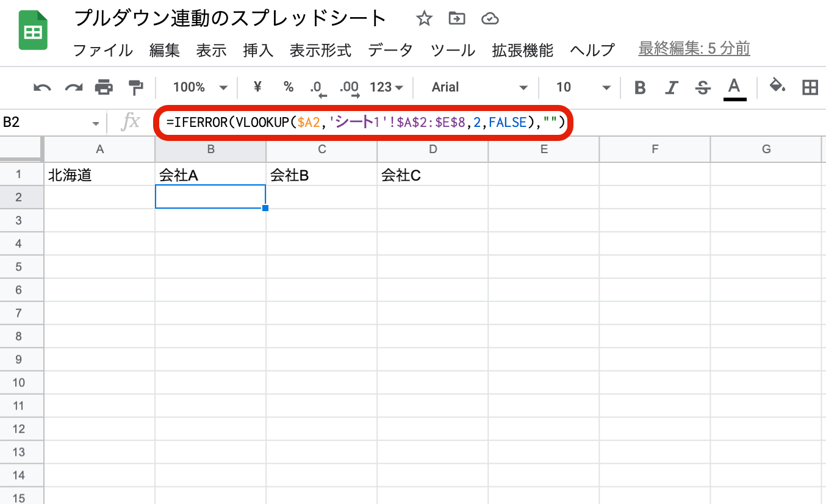Select cell containing 会社B

(x=321, y=175)
